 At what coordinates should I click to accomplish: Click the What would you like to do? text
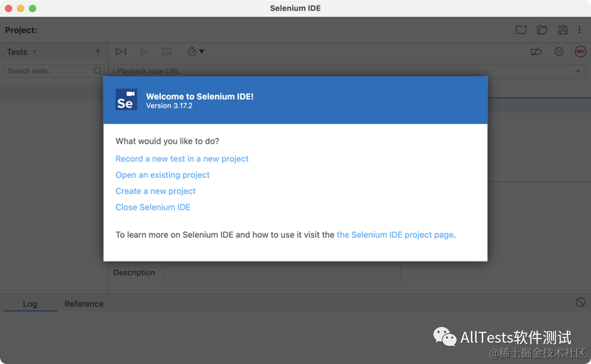click(x=167, y=141)
